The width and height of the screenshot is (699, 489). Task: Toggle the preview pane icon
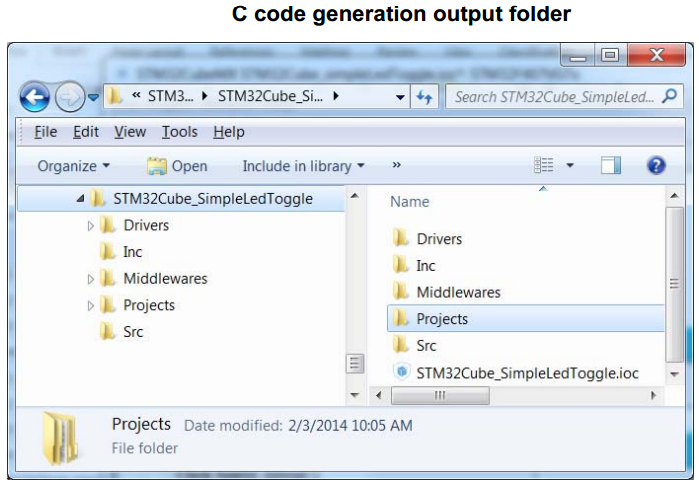pos(611,165)
